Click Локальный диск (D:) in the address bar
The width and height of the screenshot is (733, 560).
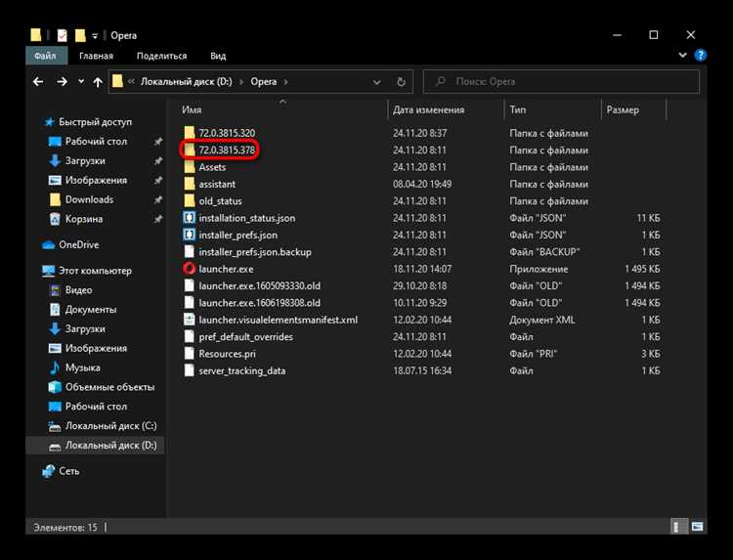click(186, 82)
